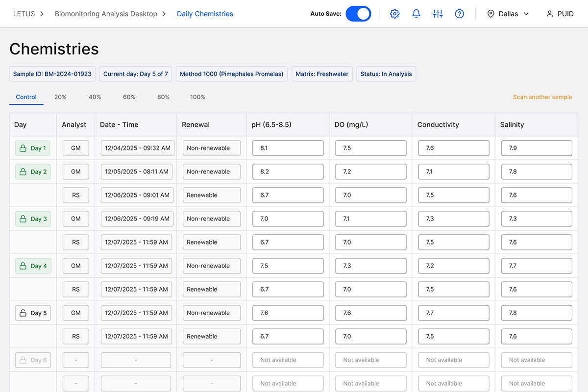The width and height of the screenshot is (588, 392).
Task: Click Scan another sample link
Action: tap(542, 97)
